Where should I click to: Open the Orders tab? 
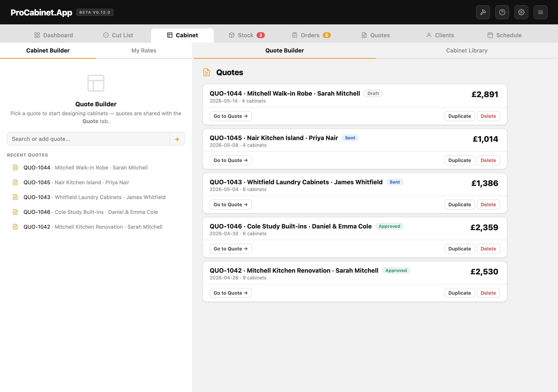pos(311,35)
